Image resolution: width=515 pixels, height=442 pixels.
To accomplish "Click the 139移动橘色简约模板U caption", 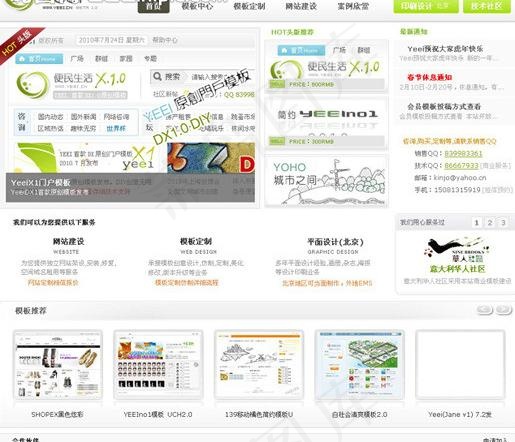I will point(259,415).
